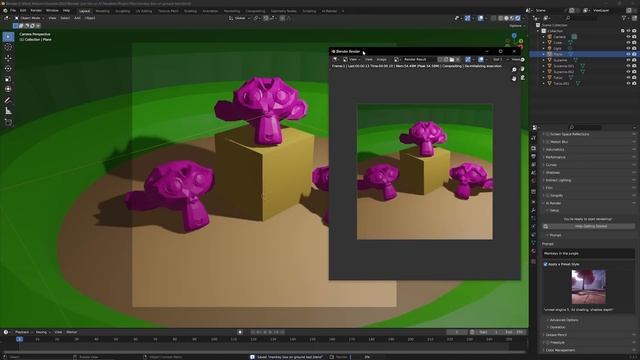Screen dimensions: 640x360
Task: Switch to the Shading workspace tab
Action: coord(190,11)
